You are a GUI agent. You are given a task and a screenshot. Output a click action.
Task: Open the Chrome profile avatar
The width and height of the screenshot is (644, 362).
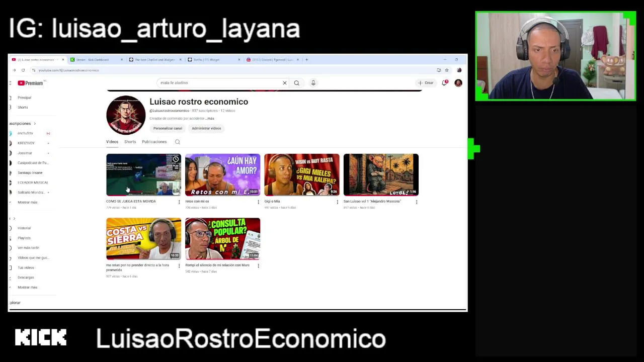[459, 70]
